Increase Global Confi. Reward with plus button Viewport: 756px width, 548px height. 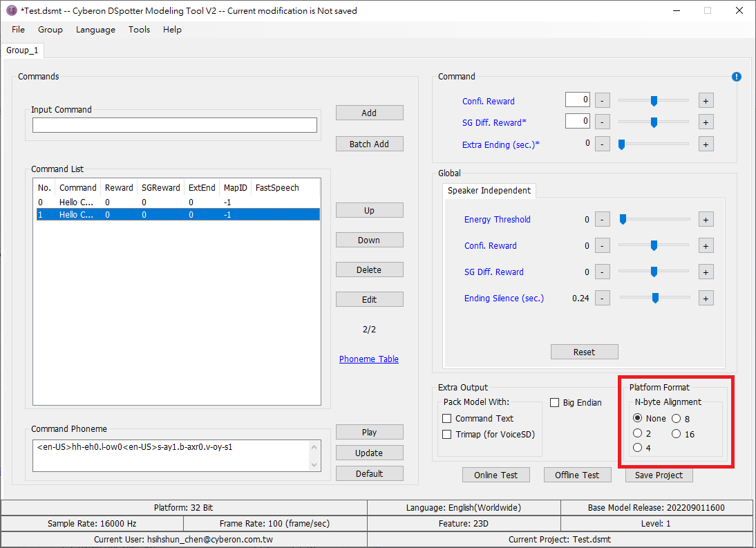pos(706,246)
